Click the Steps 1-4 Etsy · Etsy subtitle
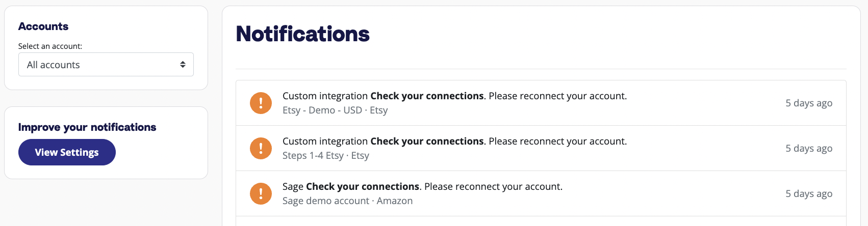The width and height of the screenshot is (868, 226). pyautogui.click(x=326, y=155)
